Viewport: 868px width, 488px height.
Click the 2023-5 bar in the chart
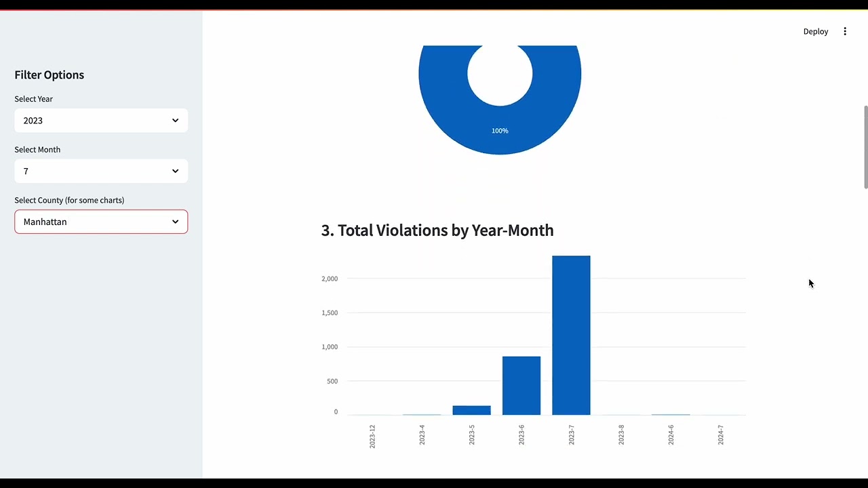click(471, 410)
